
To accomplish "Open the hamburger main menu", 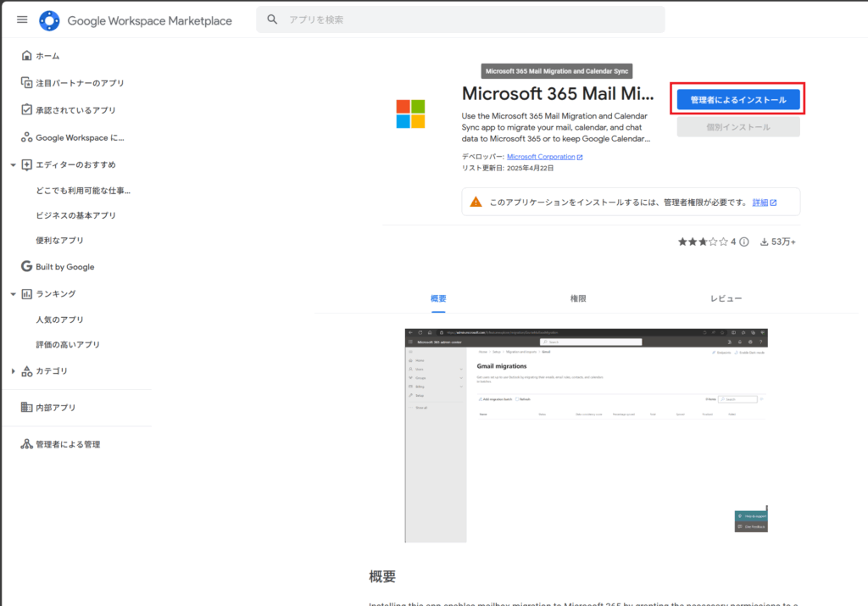I will click(22, 20).
